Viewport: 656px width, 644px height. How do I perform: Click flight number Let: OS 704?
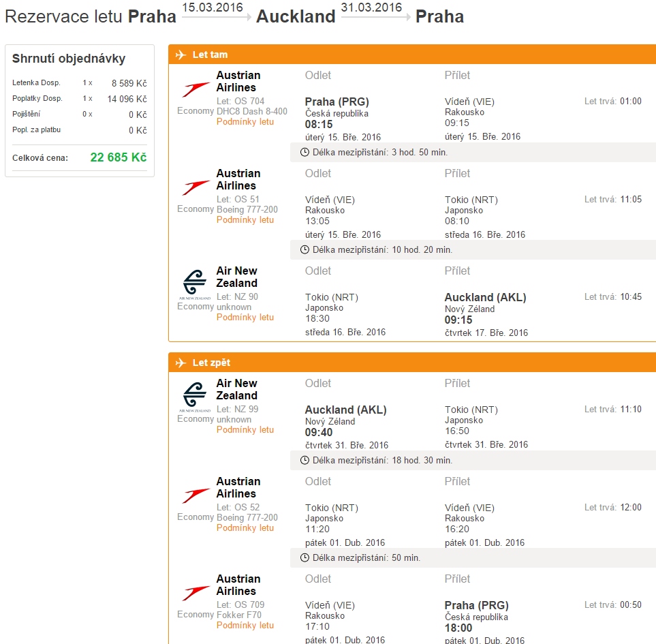[240, 102]
